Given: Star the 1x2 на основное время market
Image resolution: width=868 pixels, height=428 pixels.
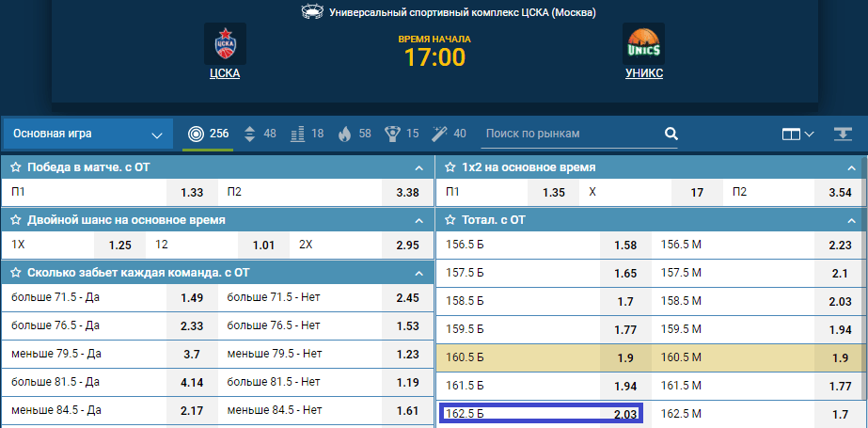Looking at the screenshot, I should tap(450, 167).
